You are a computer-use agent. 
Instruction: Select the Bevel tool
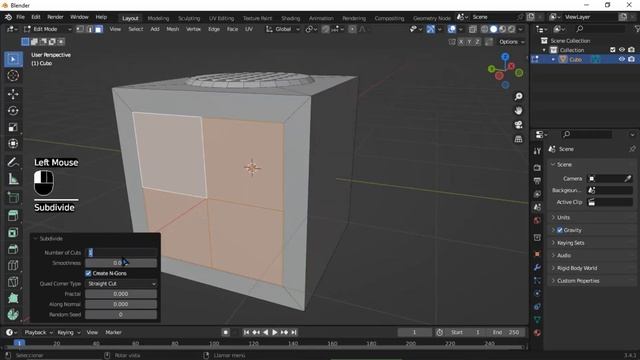13,249
